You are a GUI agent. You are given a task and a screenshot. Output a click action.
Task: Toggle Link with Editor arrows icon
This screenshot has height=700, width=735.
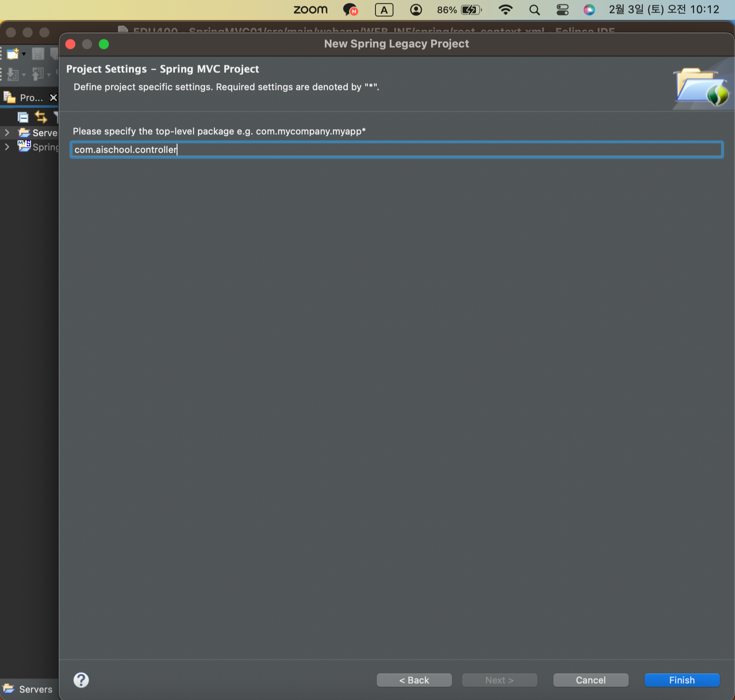pyautogui.click(x=41, y=117)
